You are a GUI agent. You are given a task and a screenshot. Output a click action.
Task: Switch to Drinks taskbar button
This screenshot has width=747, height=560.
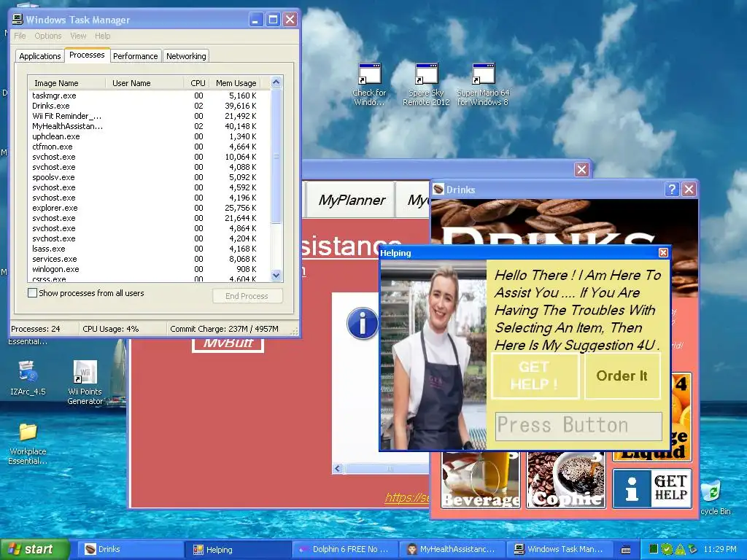pos(130,550)
